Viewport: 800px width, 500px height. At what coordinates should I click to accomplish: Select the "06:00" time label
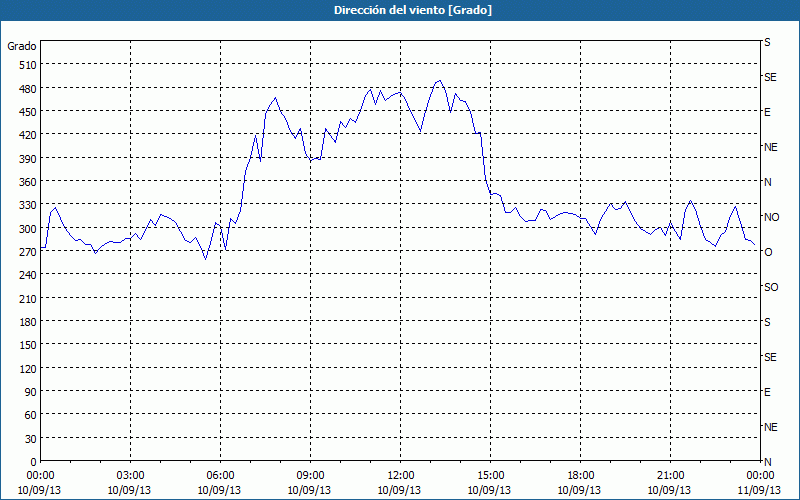220,476
